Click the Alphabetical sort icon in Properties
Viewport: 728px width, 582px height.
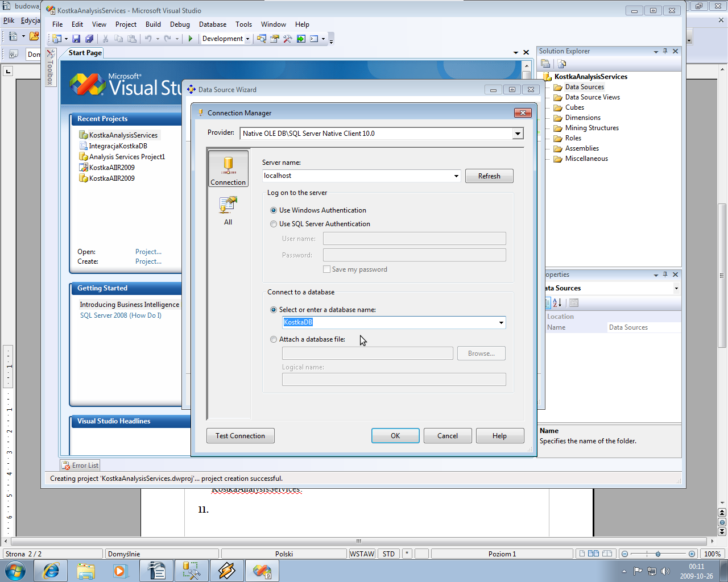pos(557,303)
